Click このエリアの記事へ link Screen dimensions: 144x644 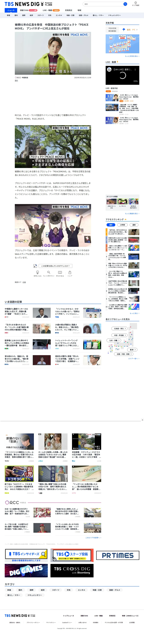click(93, 537)
